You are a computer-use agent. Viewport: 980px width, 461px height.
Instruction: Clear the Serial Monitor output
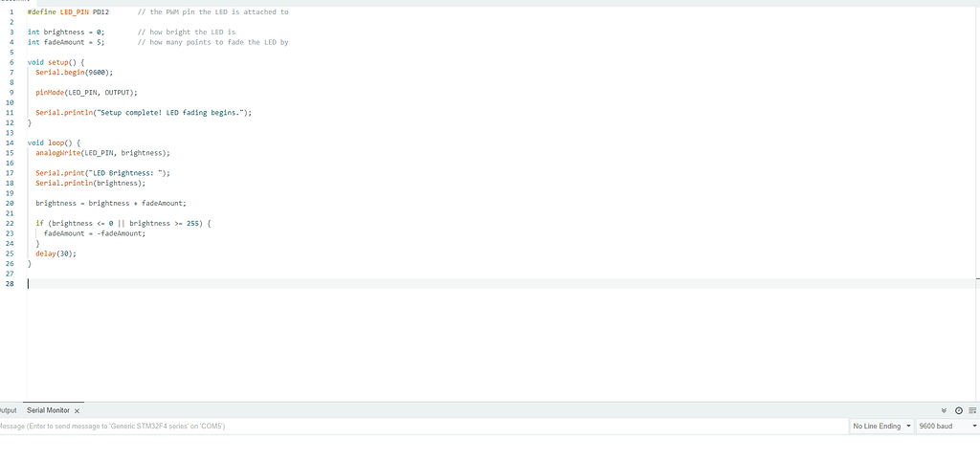click(972, 410)
